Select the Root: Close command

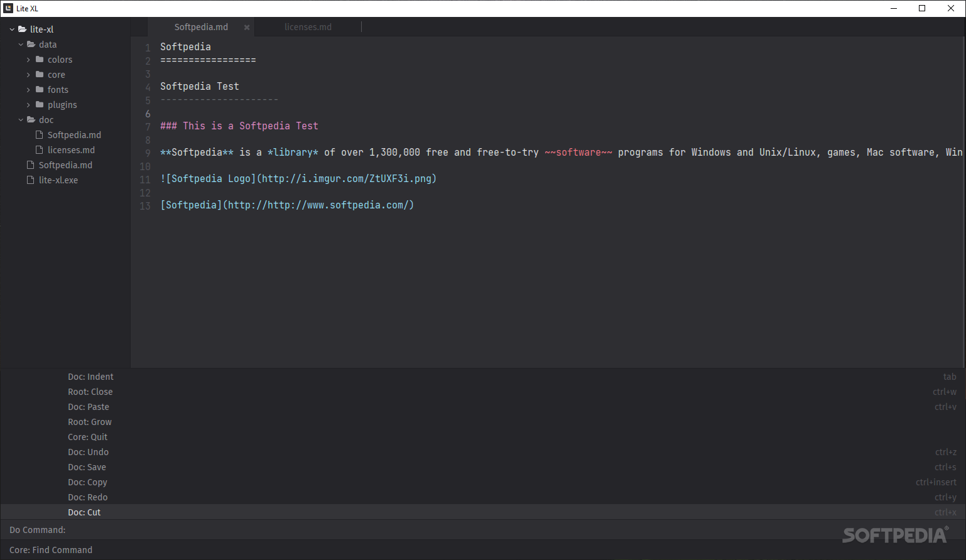point(483,392)
